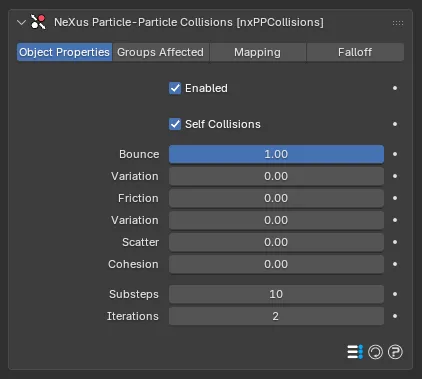
Task: Open the Falloff tab
Action: point(355,52)
